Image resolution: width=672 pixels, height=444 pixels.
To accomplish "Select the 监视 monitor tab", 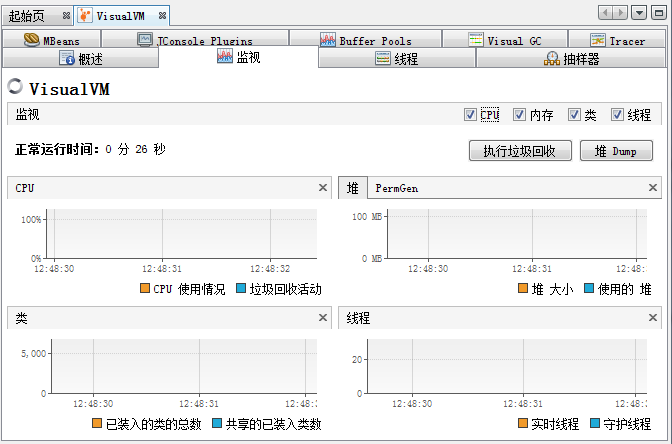I will coord(238,57).
